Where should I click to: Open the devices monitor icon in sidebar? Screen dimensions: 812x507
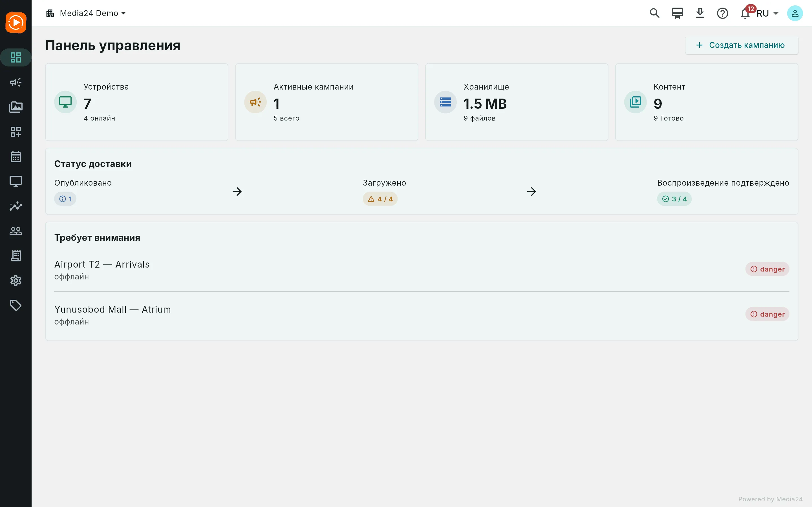click(x=16, y=181)
